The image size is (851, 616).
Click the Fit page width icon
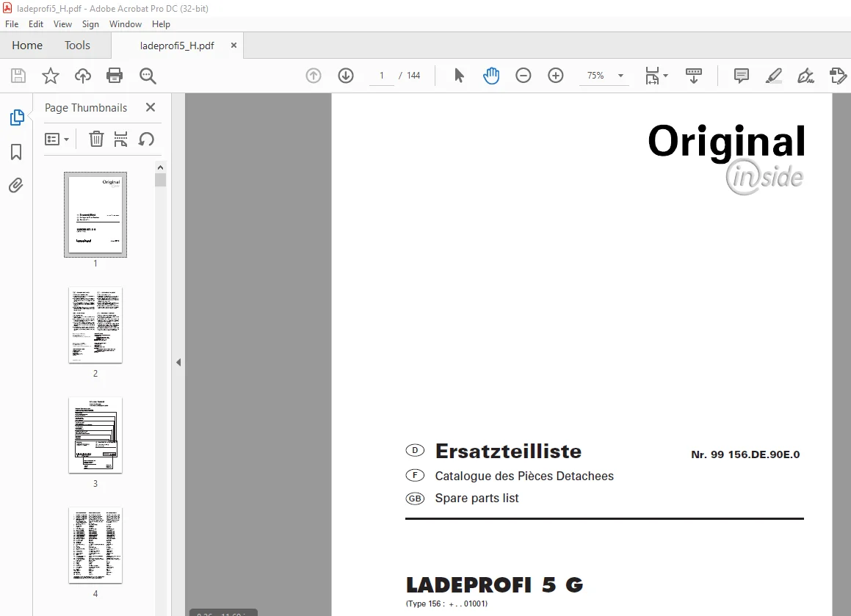[652, 76]
